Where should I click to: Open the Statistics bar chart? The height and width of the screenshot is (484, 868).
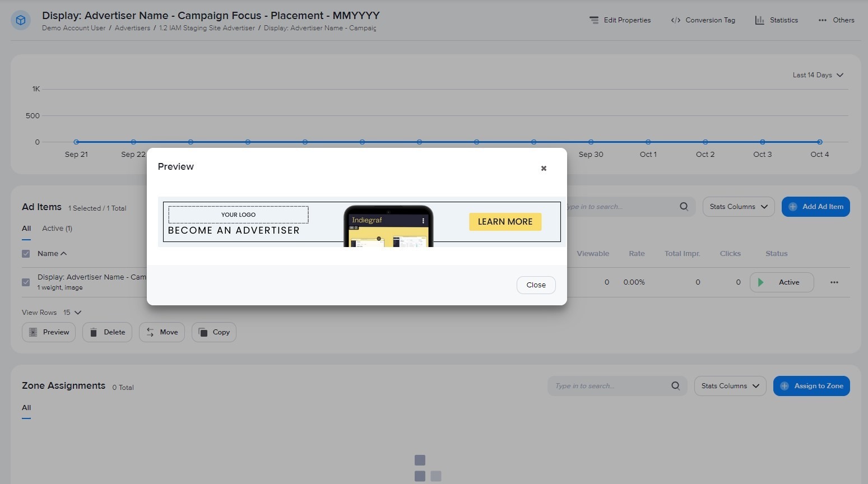[x=776, y=20]
